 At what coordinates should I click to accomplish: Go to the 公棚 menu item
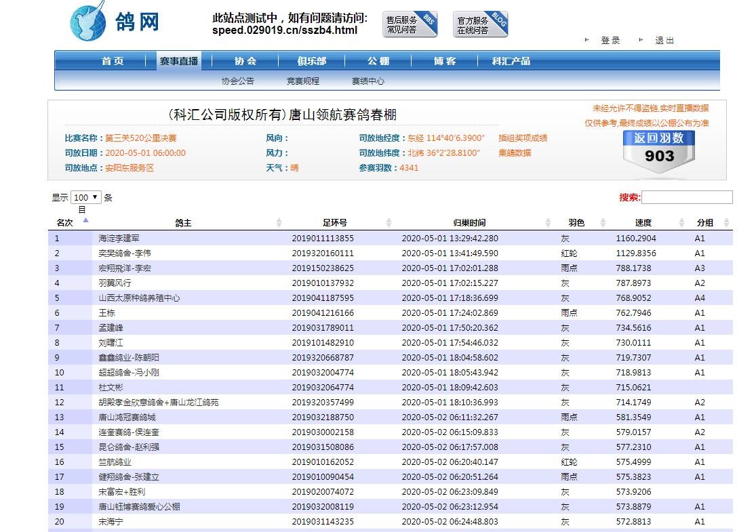(x=378, y=61)
